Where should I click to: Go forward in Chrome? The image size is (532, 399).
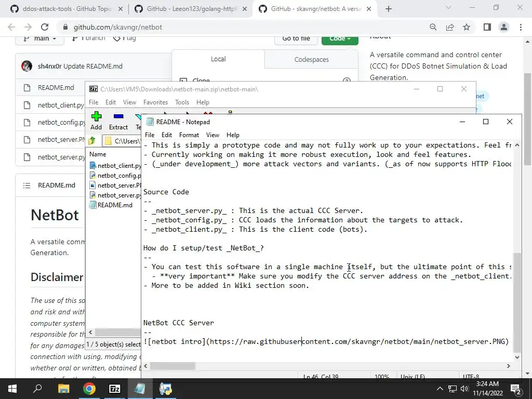(28, 27)
